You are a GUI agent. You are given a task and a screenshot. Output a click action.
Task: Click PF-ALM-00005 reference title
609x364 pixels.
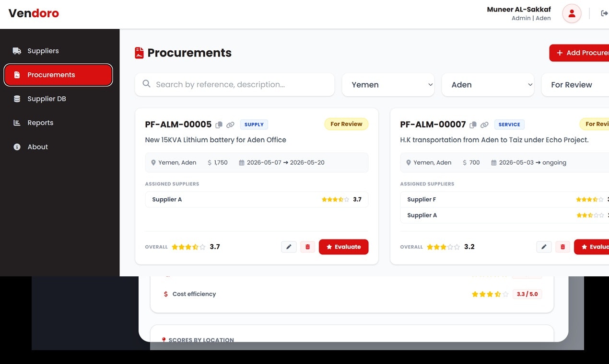[x=178, y=125]
